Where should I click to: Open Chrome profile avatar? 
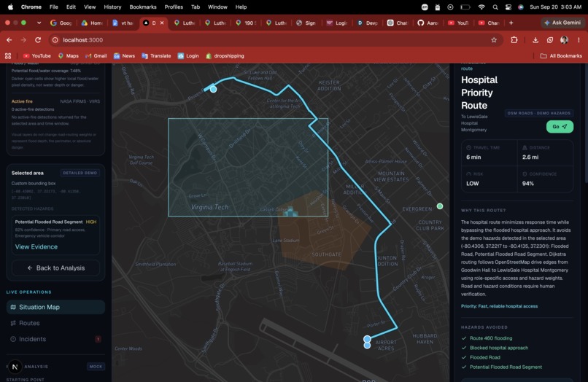(564, 40)
